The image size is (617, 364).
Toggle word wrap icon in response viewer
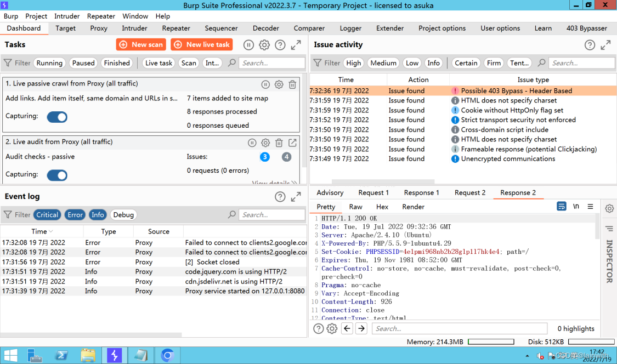562,206
